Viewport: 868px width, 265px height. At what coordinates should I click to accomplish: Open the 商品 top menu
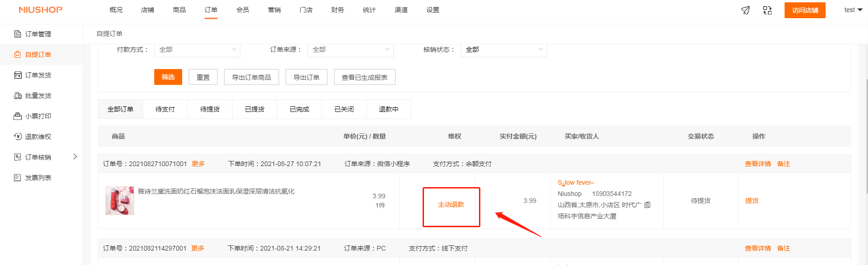click(x=179, y=10)
